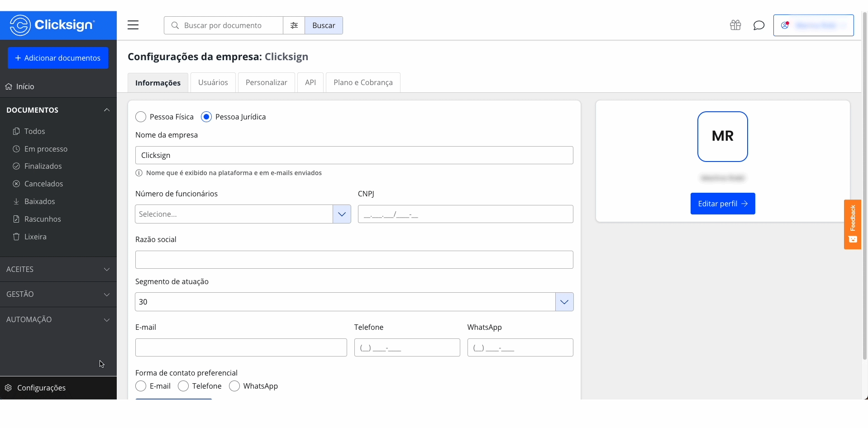Click the download icon for Baixados
Viewport: 868px width, 428px height.
tap(16, 201)
